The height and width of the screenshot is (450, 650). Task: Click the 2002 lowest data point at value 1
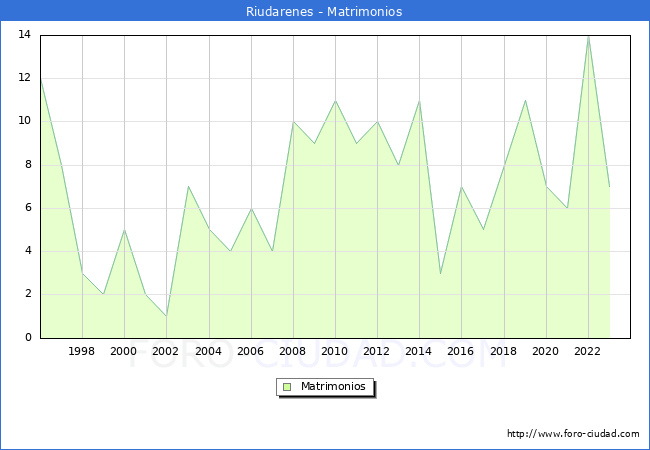coord(166,316)
